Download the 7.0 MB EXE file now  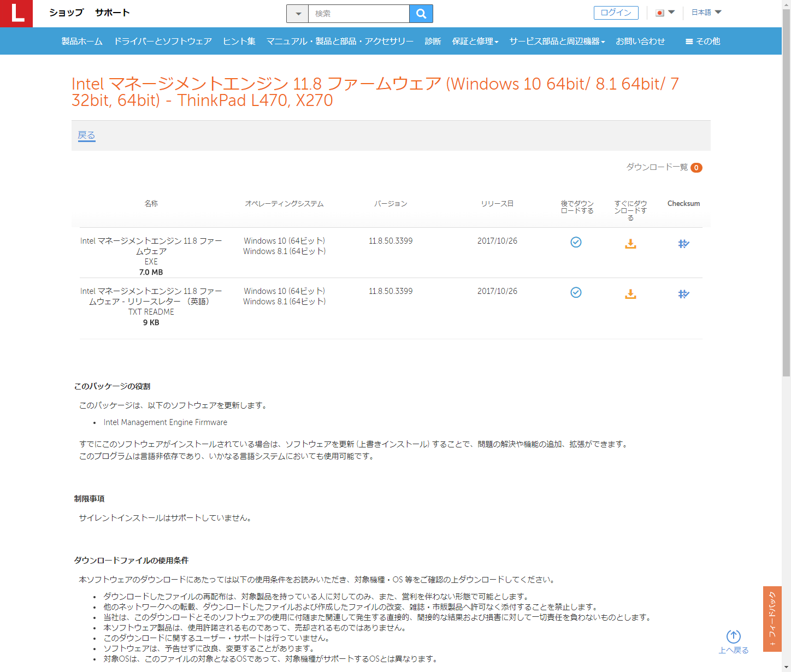point(630,244)
